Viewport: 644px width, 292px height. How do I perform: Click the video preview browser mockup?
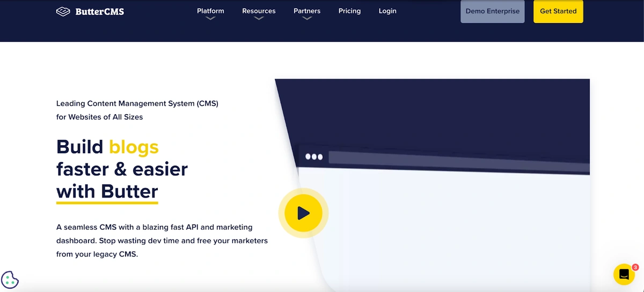433,185
